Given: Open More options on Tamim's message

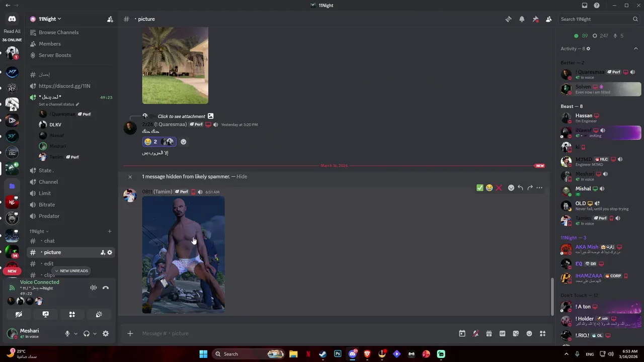Looking at the screenshot, I should [x=539, y=188].
